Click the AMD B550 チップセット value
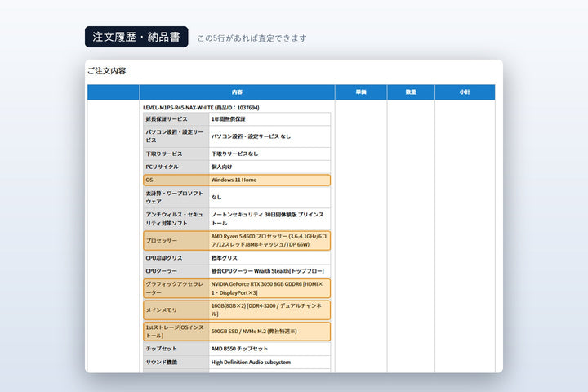The height and width of the screenshot is (392, 588). coord(239,349)
